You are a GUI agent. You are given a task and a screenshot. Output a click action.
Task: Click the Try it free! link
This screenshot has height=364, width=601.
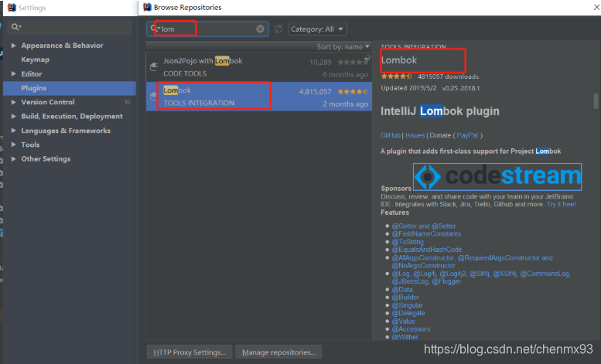pyautogui.click(x=561, y=204)
